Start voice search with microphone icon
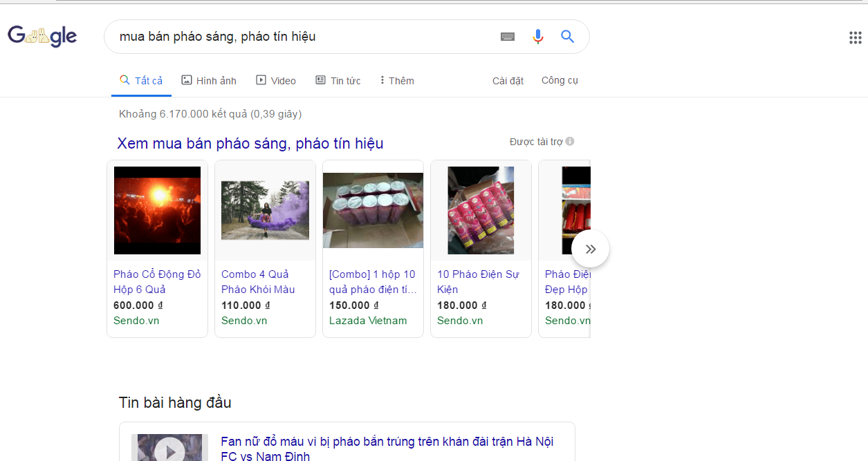868x461 pixels. [x=538, y=37]
